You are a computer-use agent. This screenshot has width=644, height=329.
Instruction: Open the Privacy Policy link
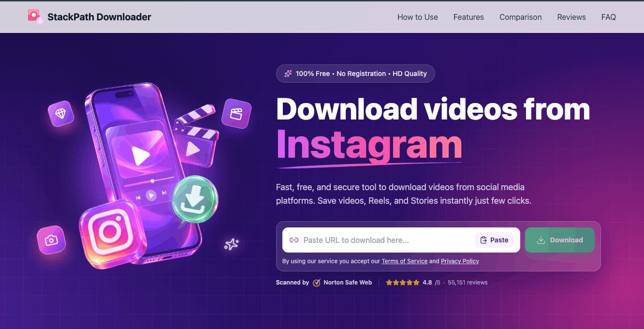pos(460,261)
